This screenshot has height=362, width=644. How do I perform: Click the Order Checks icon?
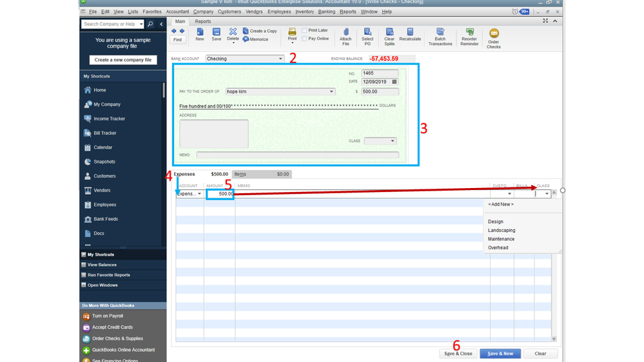coord(493,39)
